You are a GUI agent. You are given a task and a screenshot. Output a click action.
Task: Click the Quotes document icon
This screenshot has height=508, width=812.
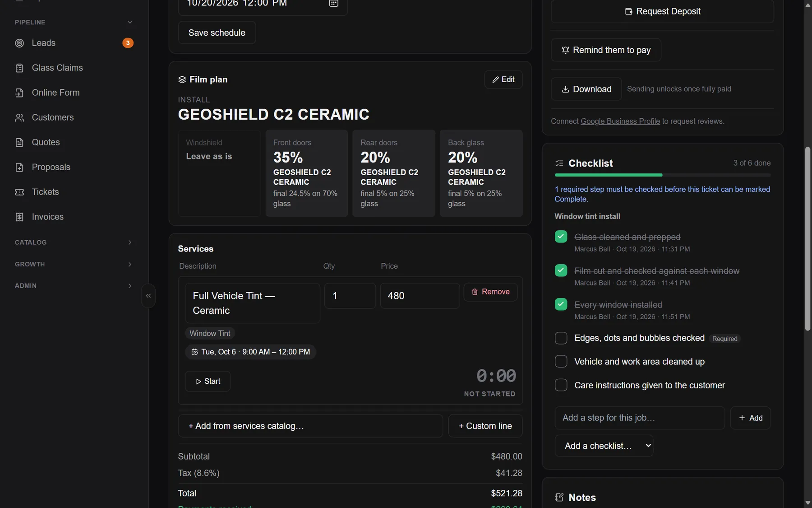tap(19, 142)
